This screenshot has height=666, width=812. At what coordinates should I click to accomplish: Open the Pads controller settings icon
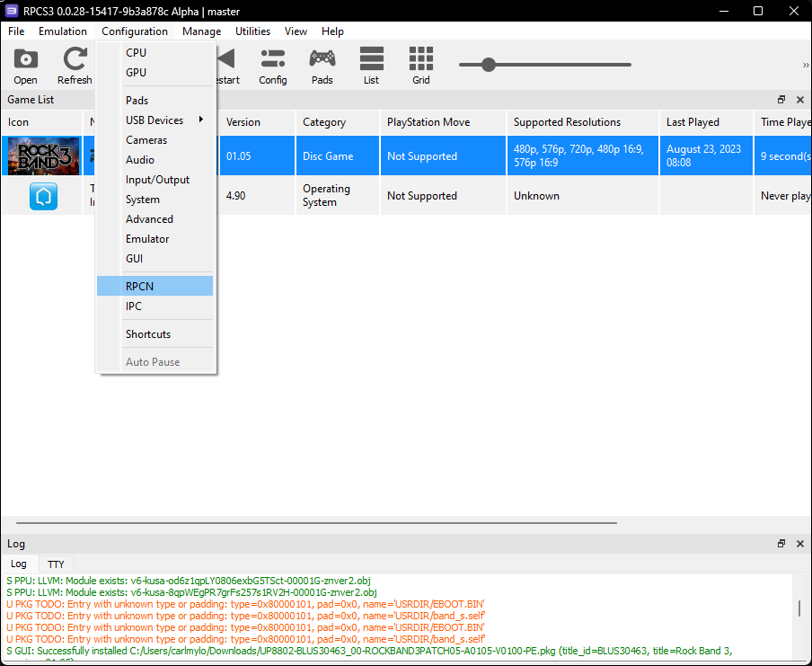322,67
